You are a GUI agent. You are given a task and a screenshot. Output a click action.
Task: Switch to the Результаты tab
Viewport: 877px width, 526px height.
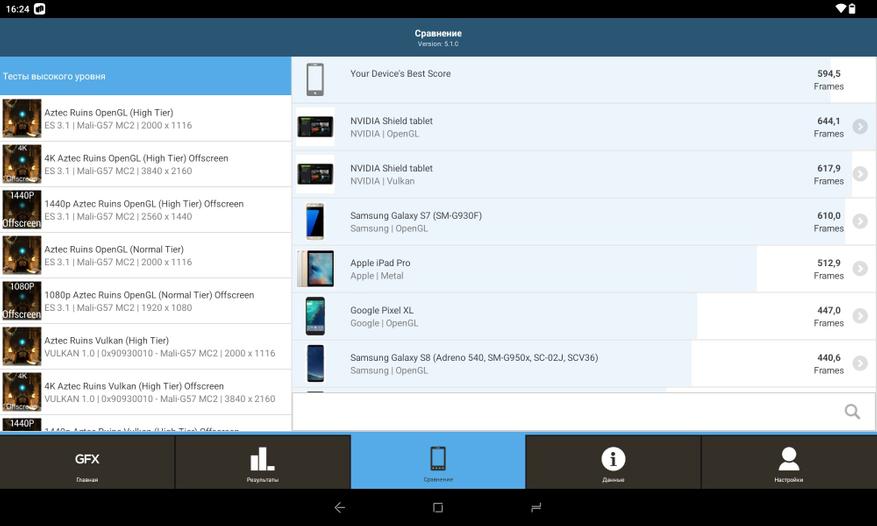click(262, 462)
